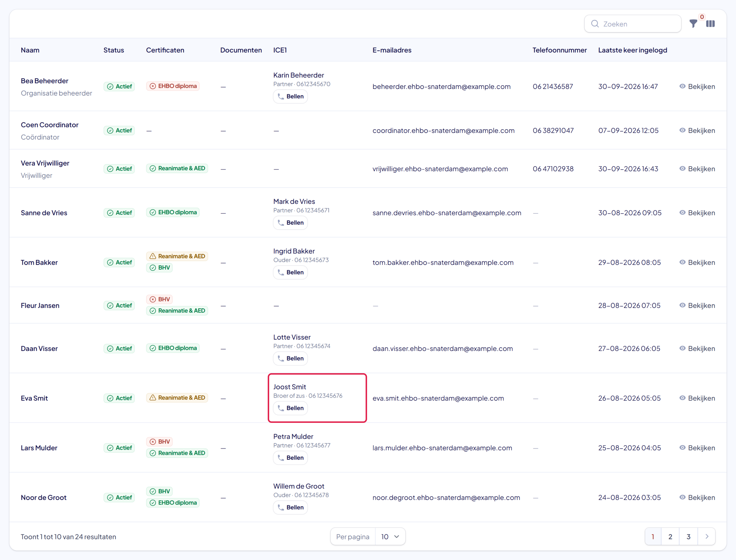Call Mark de Vries via Bellen

(290, 223)
